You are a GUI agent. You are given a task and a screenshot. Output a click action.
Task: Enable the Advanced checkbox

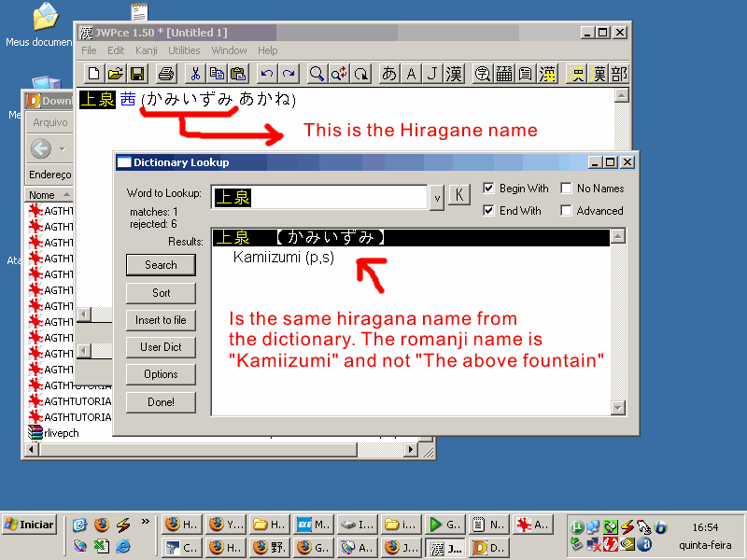pyautogui.click(x=566, y=210)
